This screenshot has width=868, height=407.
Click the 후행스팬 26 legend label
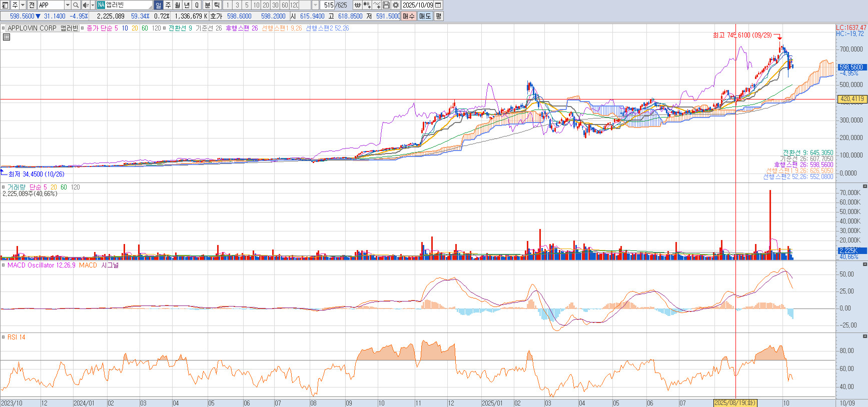point(242,28)
